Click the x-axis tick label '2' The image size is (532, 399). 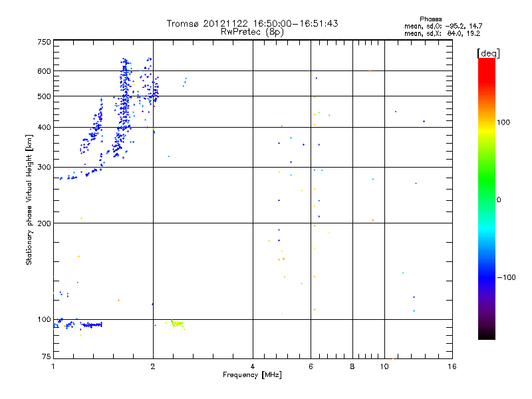click(153, 366)
